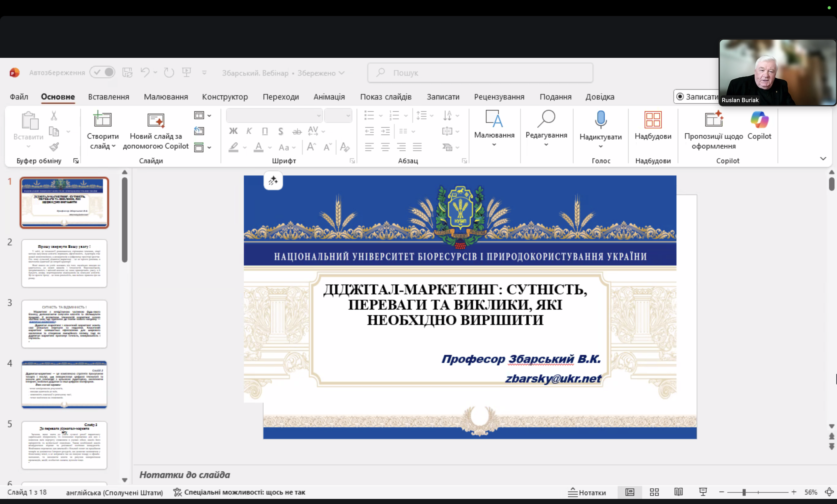The width and height of the screenshot is (837, 504).
Task: Toggle Notes pane in status bar
Action: tap(587, 492)
